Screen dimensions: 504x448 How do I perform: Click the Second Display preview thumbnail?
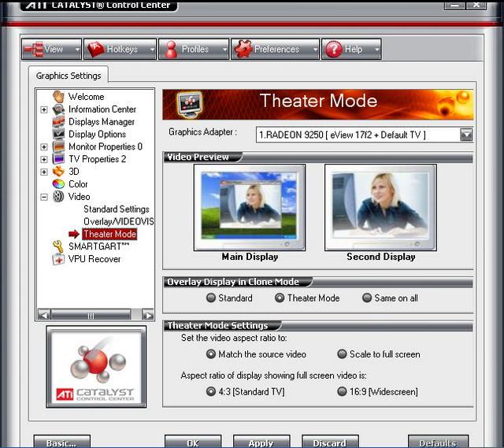[380, 207]
